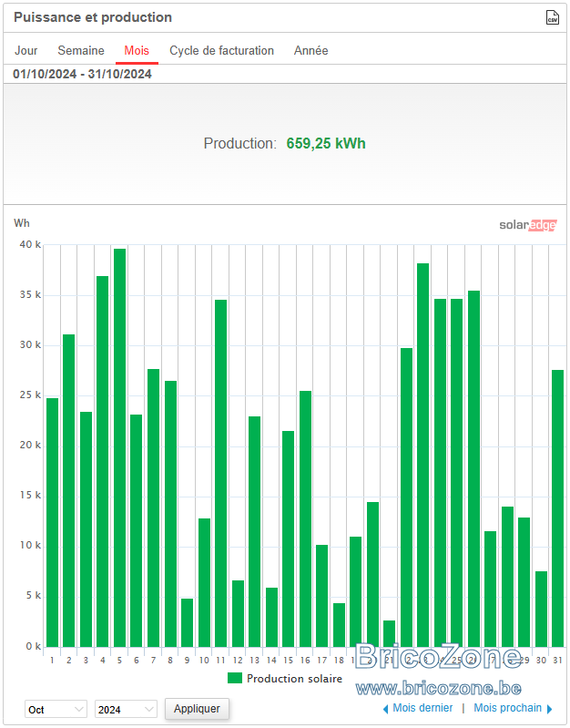Click the bar for day 11

(x=221, y=474)
